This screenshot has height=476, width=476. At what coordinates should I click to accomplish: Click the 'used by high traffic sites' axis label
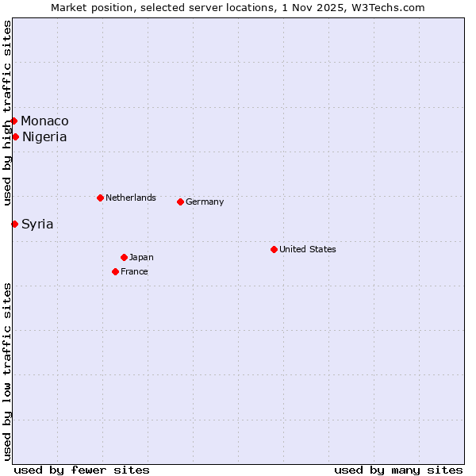click(x=7, y=113)
